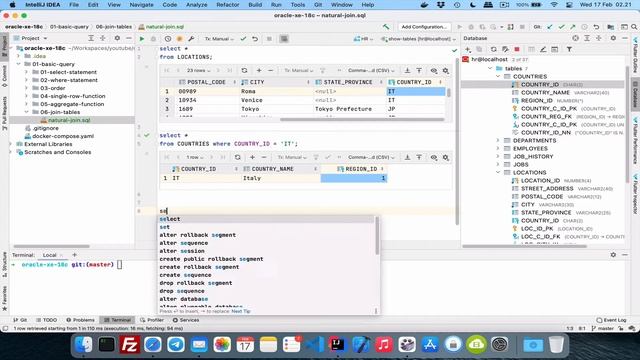
Task: Open HR schema dropdown
Action: (x=363, y=39)
